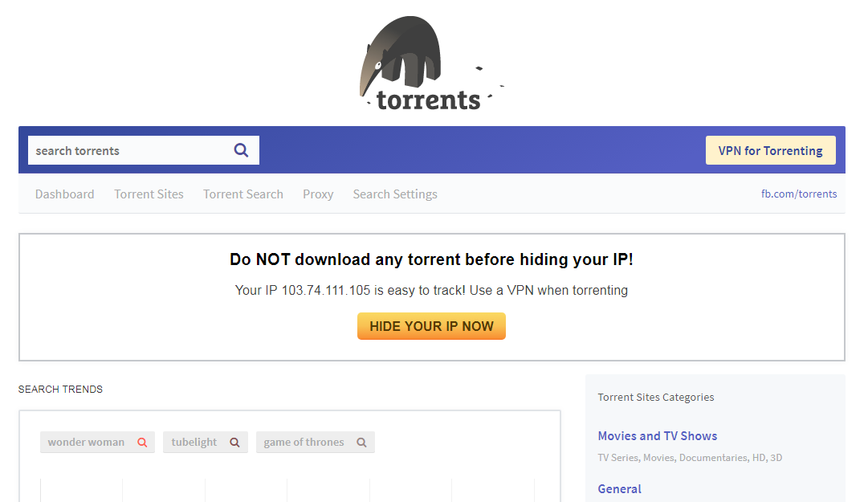868x502 pixels.
Task: Go to Torrent Sites menu item
Action: [x=149, y=194]
